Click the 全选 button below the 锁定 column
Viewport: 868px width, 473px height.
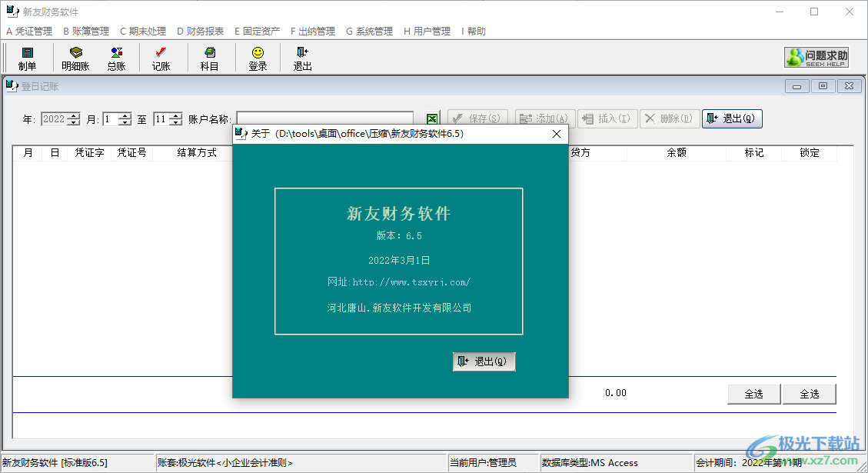pos(810,394)
